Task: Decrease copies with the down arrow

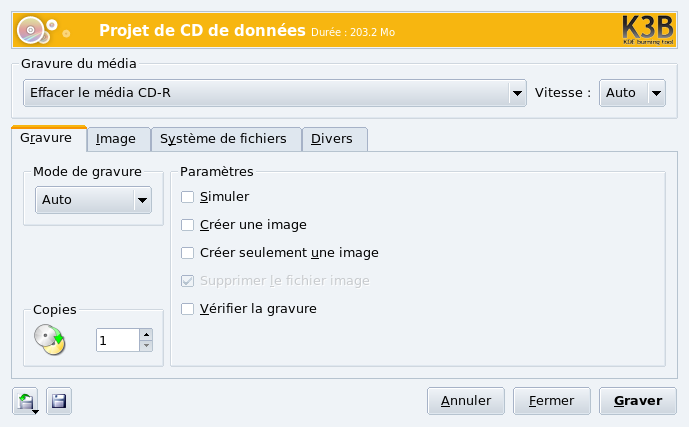Action: click(x=146, y=346)
